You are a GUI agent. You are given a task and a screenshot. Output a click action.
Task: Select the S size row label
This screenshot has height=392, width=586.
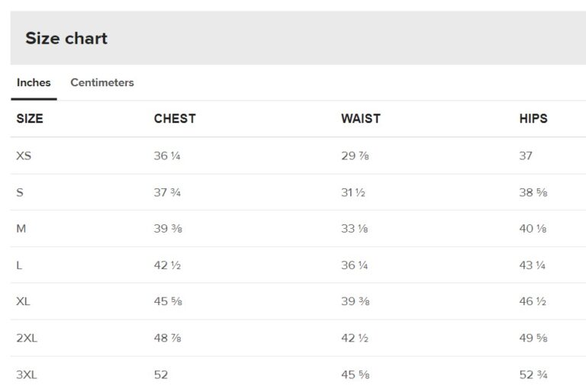pyautogui.click(x=20, y=192)
